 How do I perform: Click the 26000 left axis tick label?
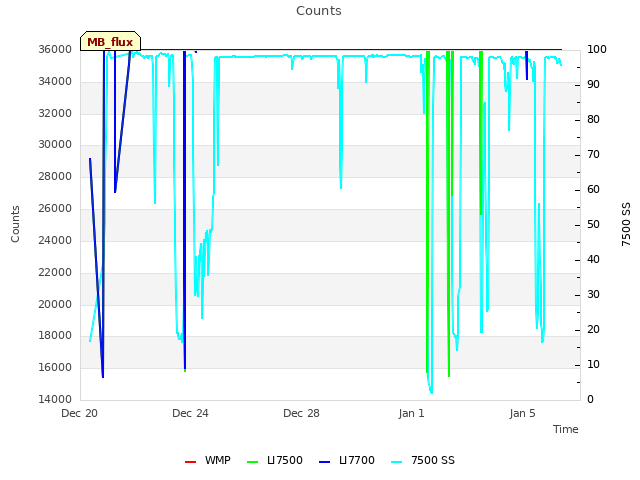point(55,209)
